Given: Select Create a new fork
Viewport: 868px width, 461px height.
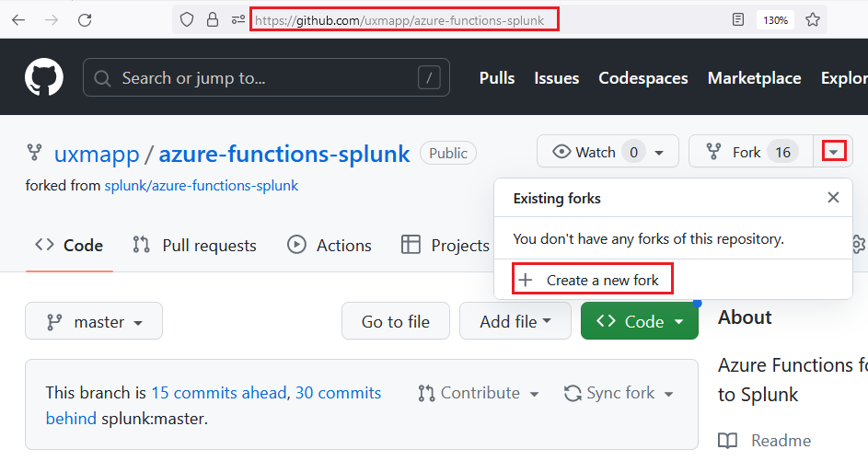Looking at the screenshot, I should pos(592,280).
